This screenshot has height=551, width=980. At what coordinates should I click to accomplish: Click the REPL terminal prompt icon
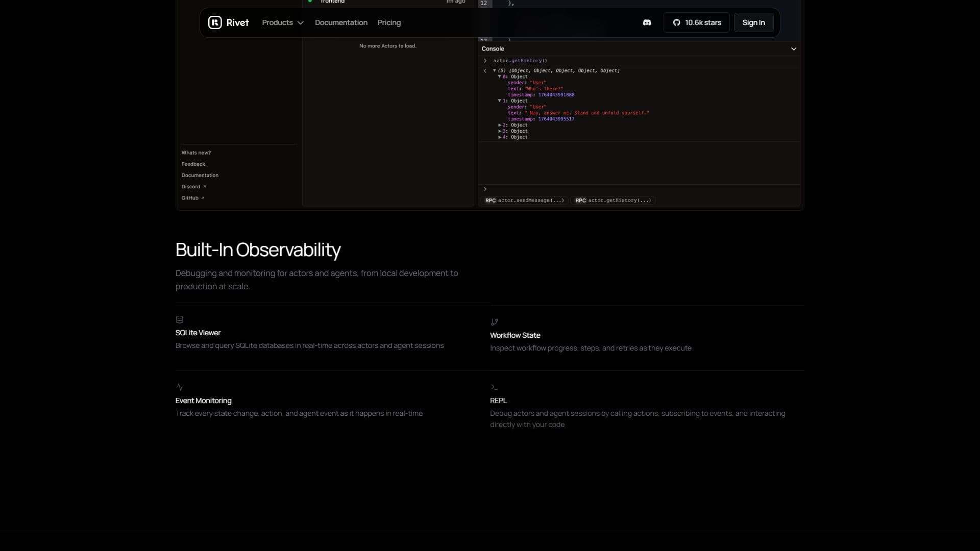[494, 387]
